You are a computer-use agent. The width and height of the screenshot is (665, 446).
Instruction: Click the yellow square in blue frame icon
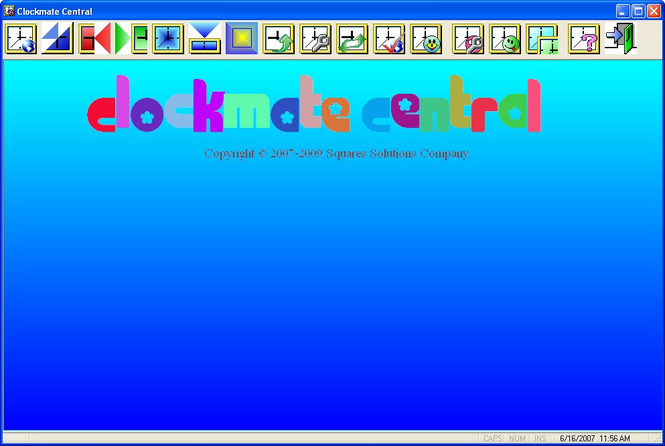242,39
